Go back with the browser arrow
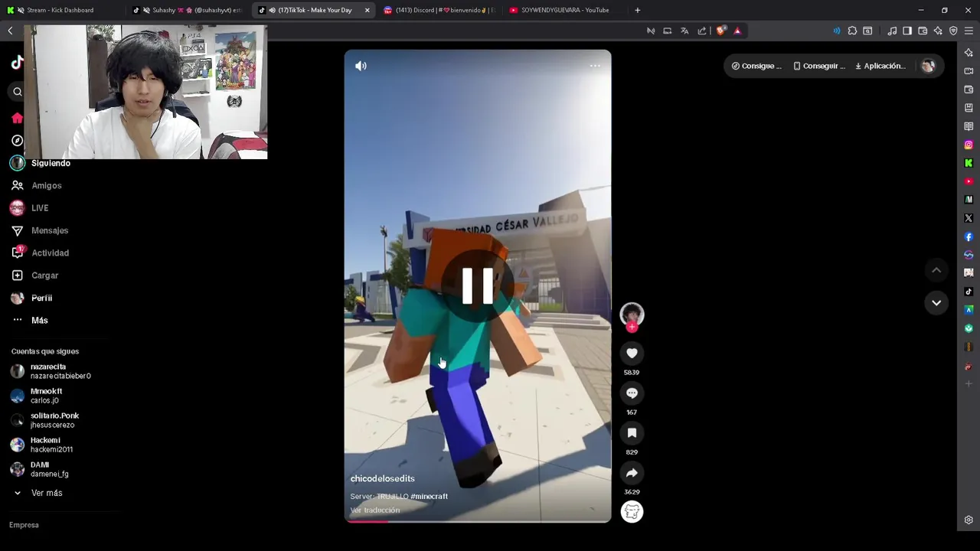This screenshot has width=980, height=551. 10,31
